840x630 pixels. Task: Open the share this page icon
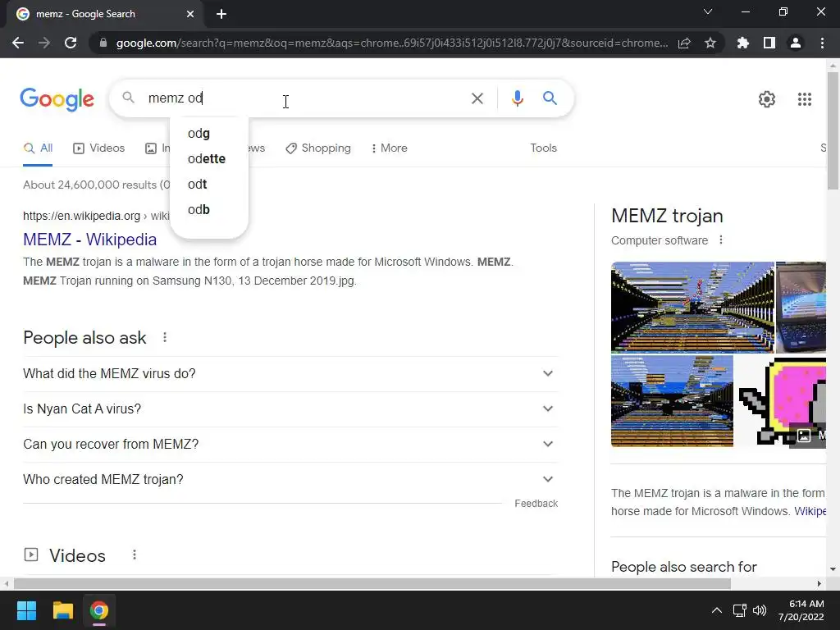(684, 43)
